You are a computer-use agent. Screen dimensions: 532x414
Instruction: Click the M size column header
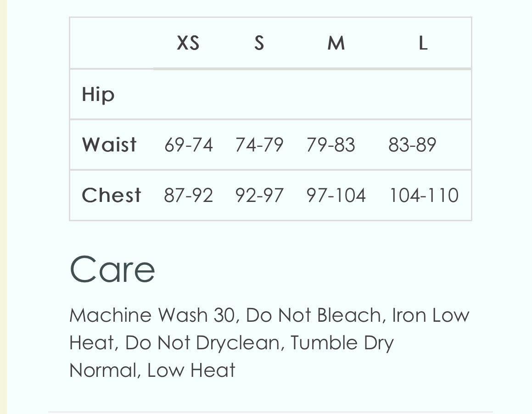(336, 43)
